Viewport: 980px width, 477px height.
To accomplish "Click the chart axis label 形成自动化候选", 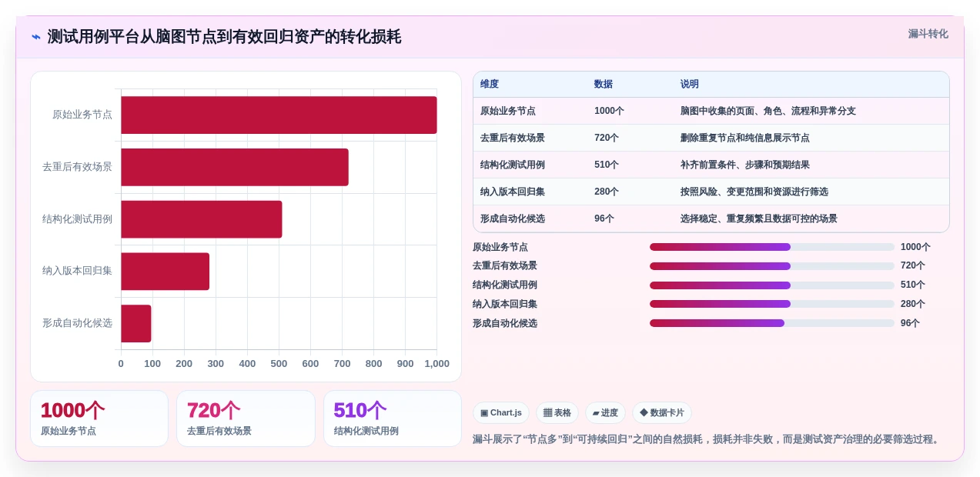I will coord(77,323).
